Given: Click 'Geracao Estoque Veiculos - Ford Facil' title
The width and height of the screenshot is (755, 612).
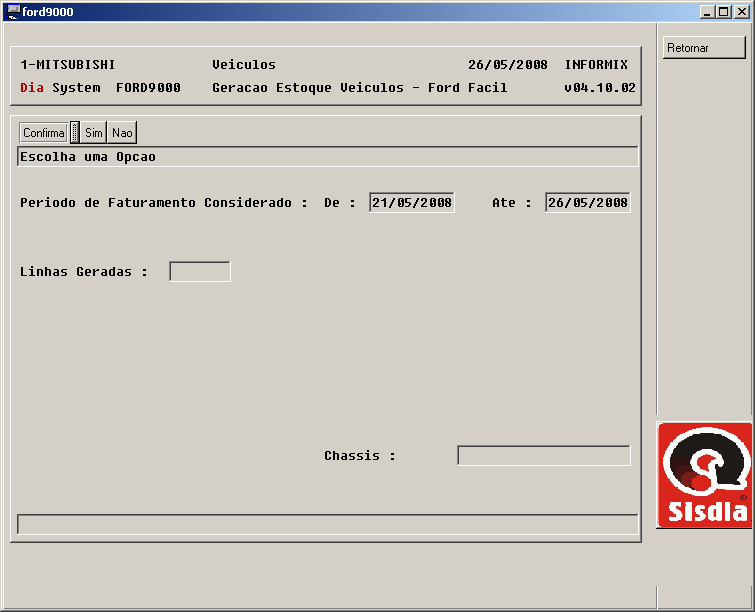Looking at the screenshot, I should pos(360,88).
